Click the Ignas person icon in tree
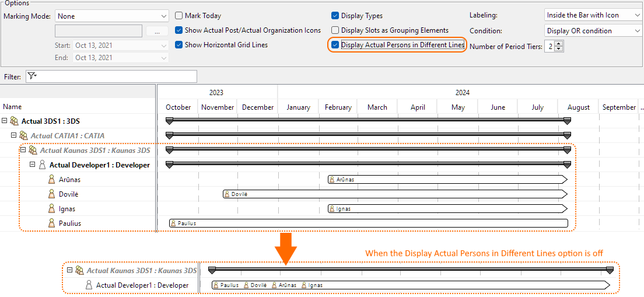 [51, 209]
